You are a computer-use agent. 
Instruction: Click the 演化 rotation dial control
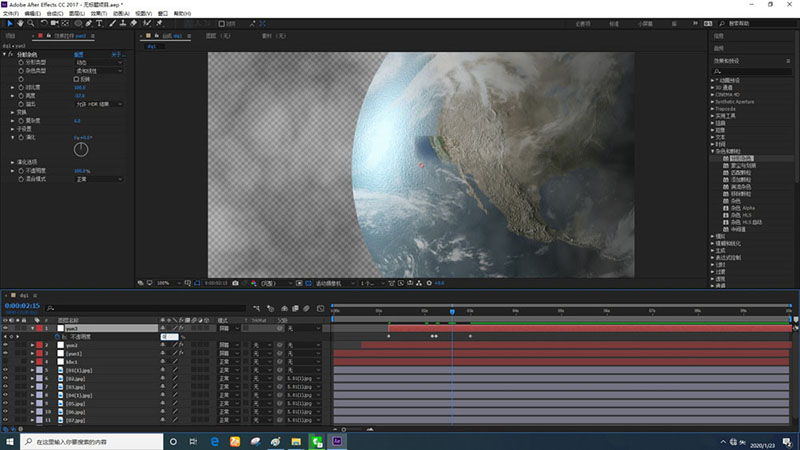pos(81,150)
